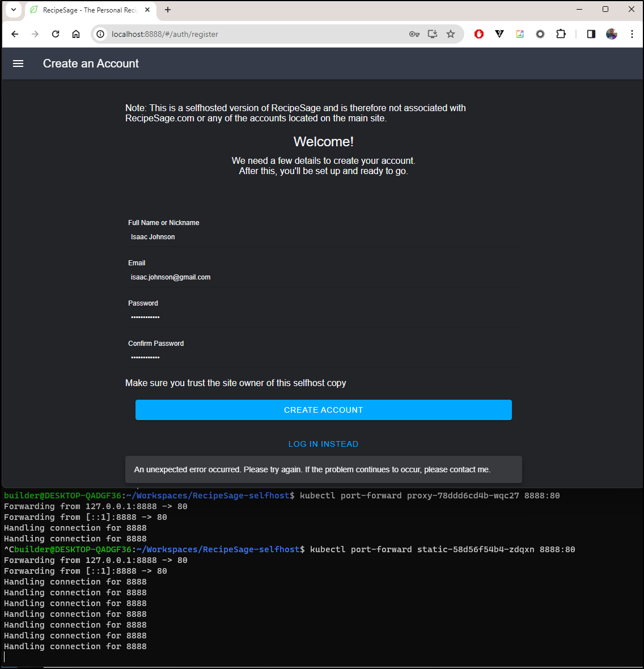The width and height of the screenshot is (644, 669).
Task: Click terminal line with proxy-78ddd6cd4b-wqc27 command
Action: (x=282, y=496)
